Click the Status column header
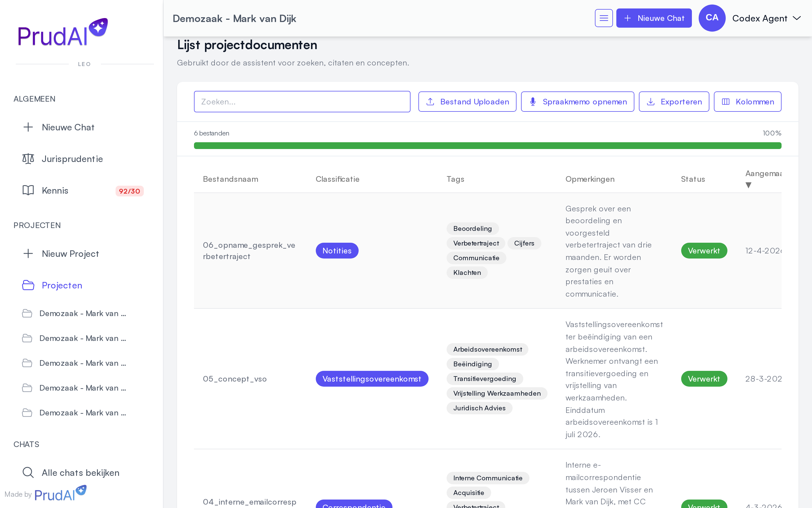The width and height of the screenshot is (812, 508). point(693,179)
